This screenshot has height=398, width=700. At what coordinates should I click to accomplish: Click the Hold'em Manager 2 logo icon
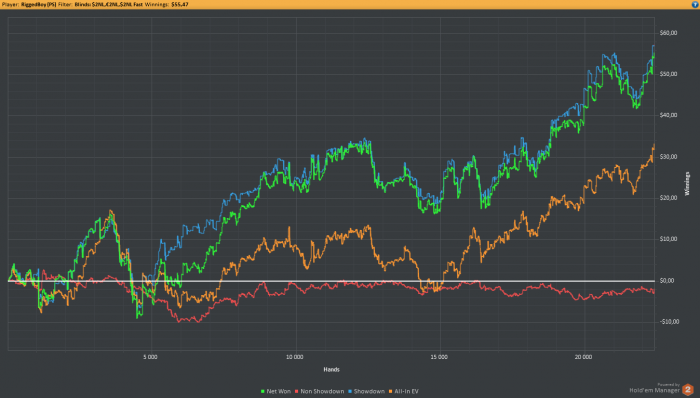click(x=688, y=390)
